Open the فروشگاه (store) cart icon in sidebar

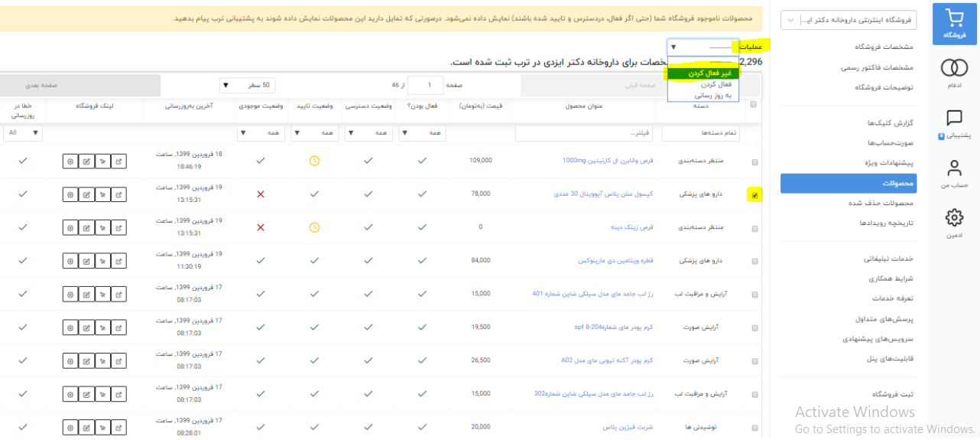(x=954, y=23)
